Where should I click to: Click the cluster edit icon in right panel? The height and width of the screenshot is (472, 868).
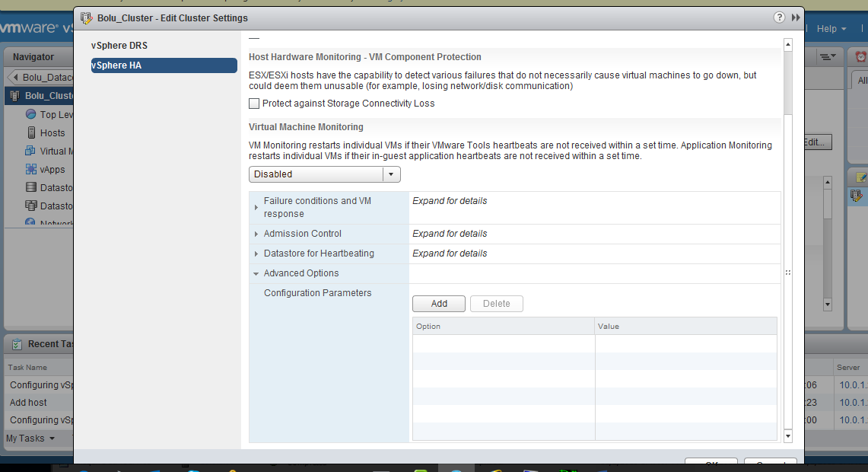[x=857, y=196]
